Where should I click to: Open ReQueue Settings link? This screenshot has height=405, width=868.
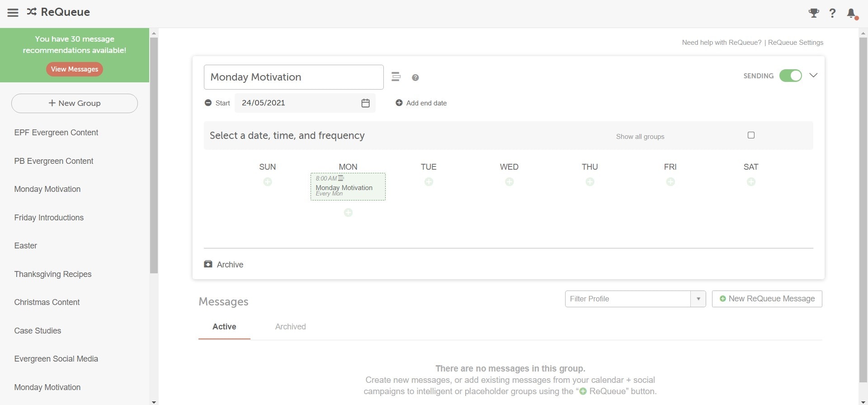[795, 43]
